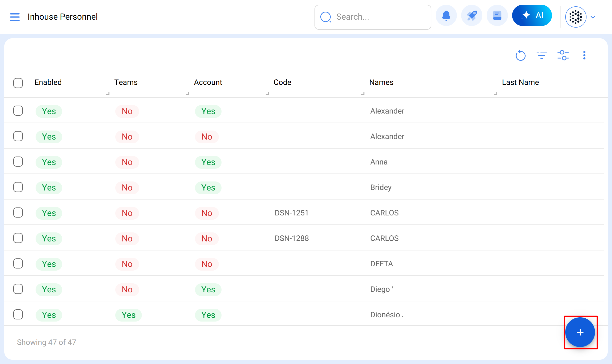This screenshot has width=612, height=364.
Task: Refresh the personnel table
Action: 520,55
